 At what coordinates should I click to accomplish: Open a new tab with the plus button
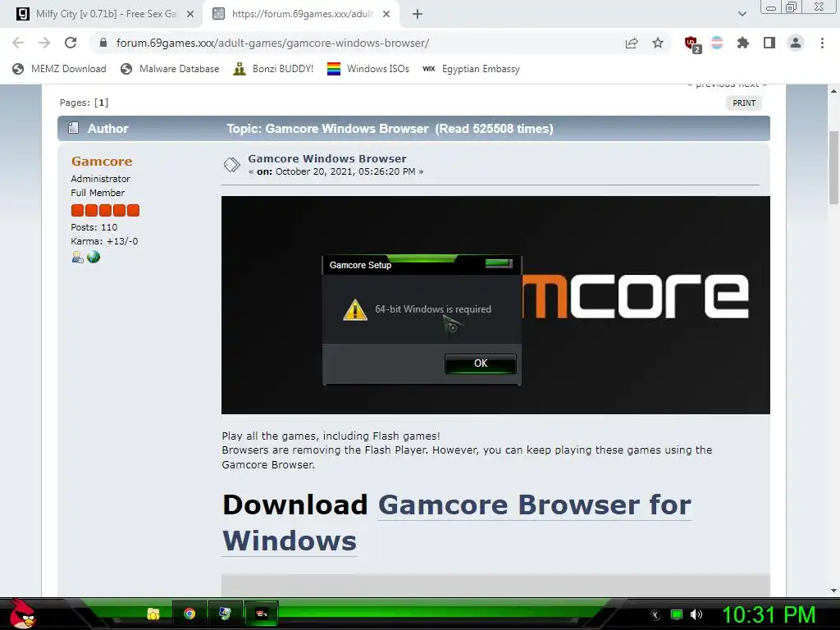coord(418,15)
